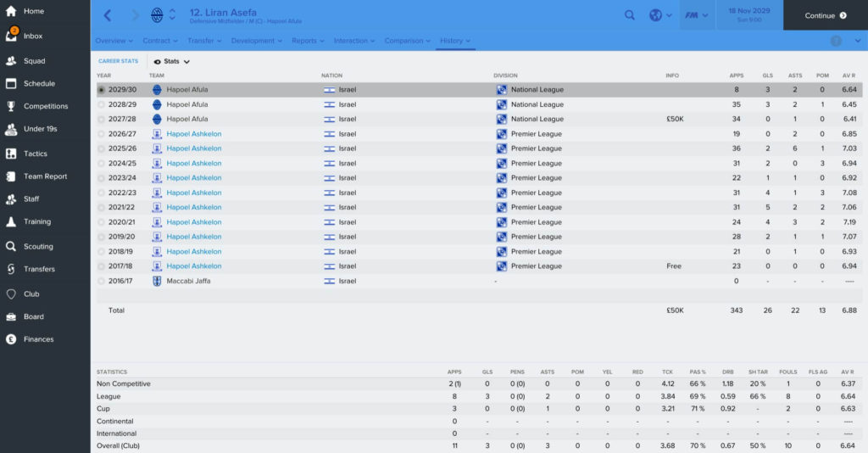Open the Hapoel Ashkelon link for 2026/27
Viewport: 868px width, 453px height.
point(194,134)
